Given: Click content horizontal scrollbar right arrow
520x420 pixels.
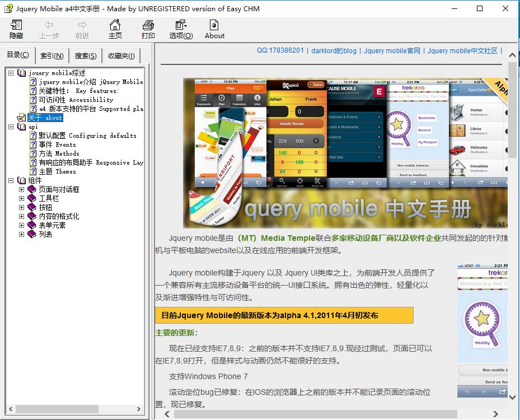Looking at the screenshot, I should click(495, 414).
